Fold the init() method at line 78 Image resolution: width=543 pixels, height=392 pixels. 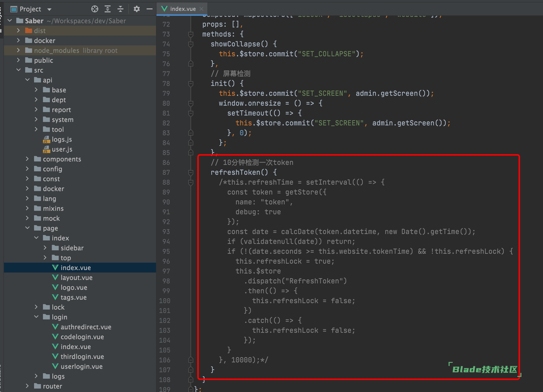[191, 84]
